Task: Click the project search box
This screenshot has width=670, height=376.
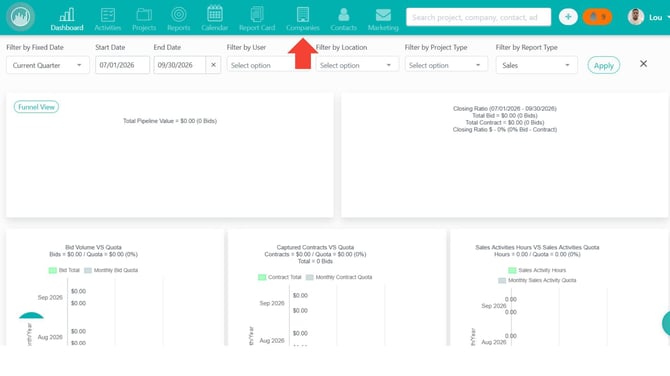Action: (x=478, y=17)
